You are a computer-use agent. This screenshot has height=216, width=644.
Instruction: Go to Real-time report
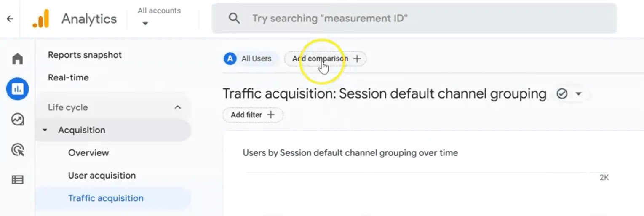click(x=68, y=78)
